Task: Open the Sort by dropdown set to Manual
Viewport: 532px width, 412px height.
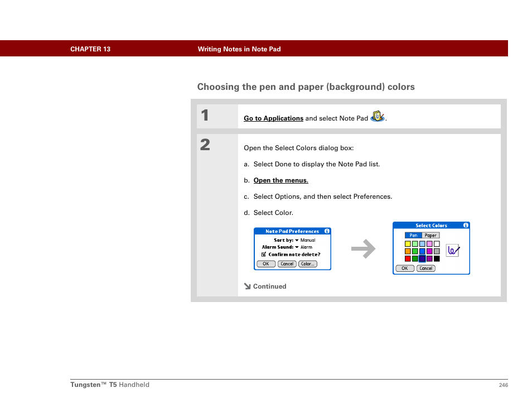Action: click(305, 240)
